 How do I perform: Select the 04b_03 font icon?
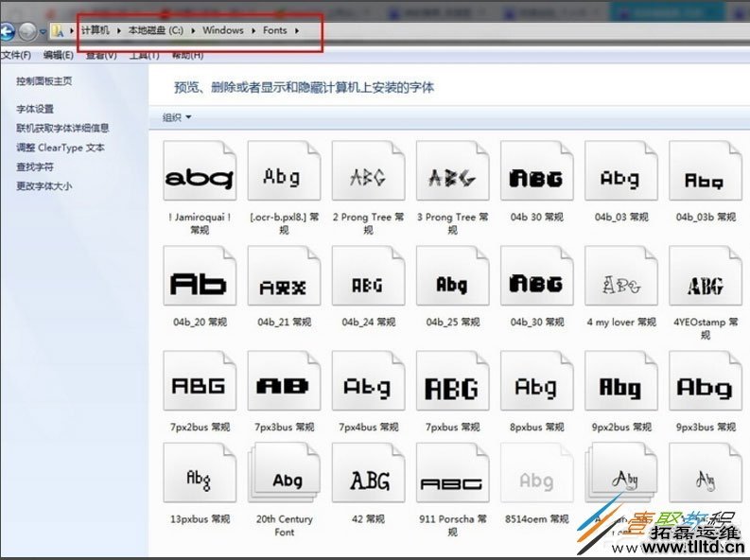point(620,170)
